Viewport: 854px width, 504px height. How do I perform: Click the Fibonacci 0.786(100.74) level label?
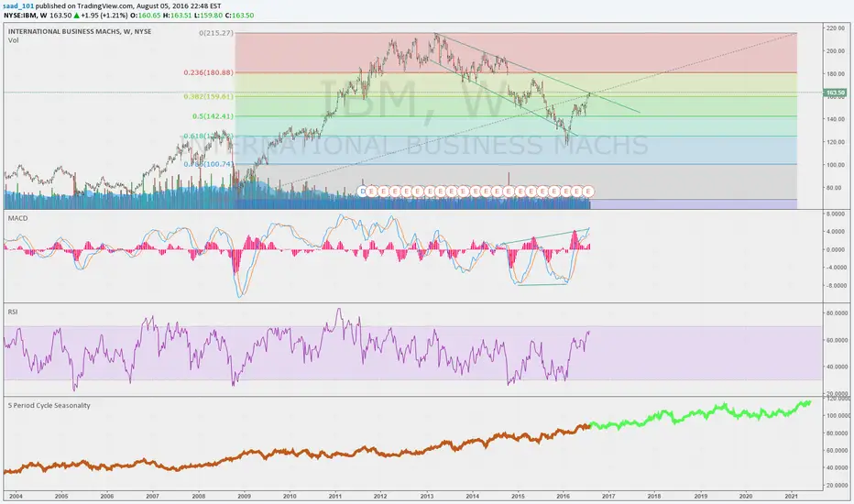[x=209, y=164]
